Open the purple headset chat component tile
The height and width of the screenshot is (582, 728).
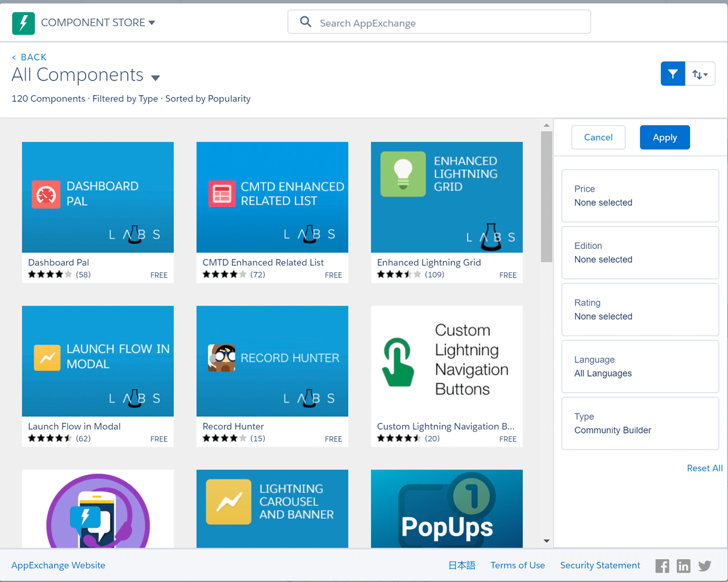tap(98, 509)
